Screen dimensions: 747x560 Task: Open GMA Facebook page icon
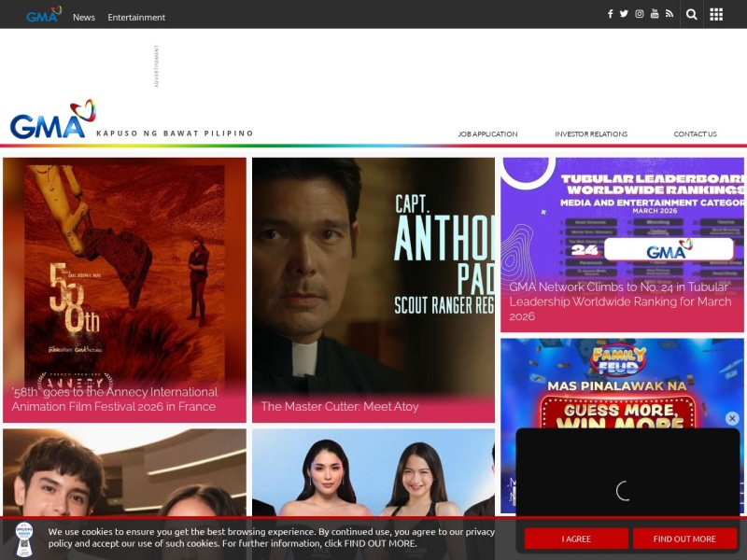611,14
